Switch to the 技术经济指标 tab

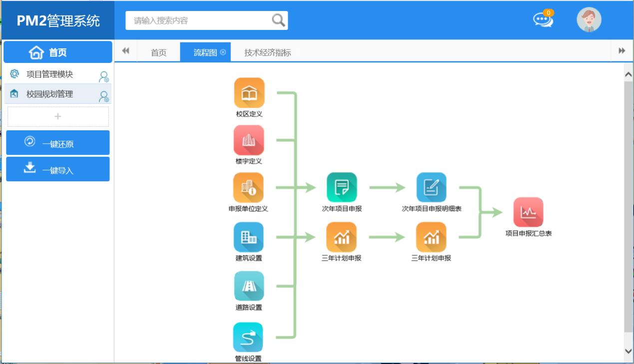click(x=267, y=52)
